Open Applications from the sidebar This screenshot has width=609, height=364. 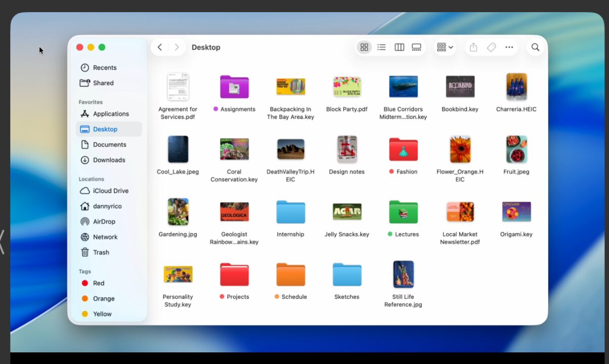point(111,114)
